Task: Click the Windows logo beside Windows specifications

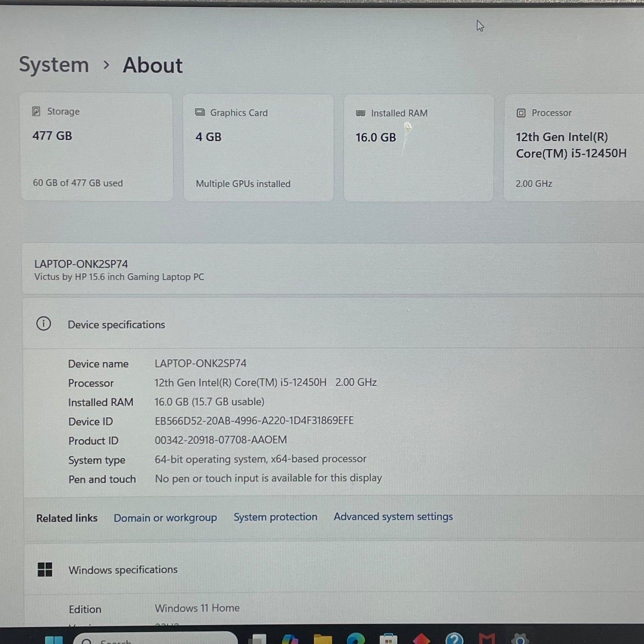Action: point(45,569)
